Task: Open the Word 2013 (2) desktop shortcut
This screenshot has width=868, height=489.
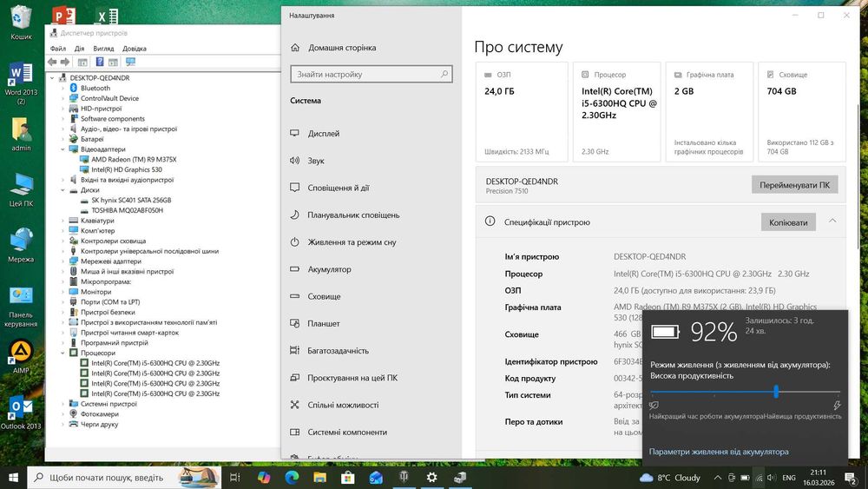Action: point(21,83)
